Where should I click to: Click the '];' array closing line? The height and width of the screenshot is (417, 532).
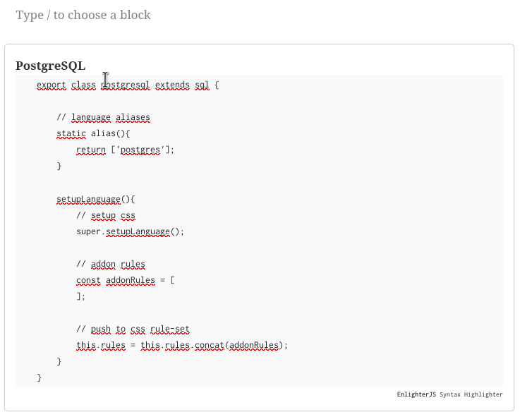click(80, 297)
